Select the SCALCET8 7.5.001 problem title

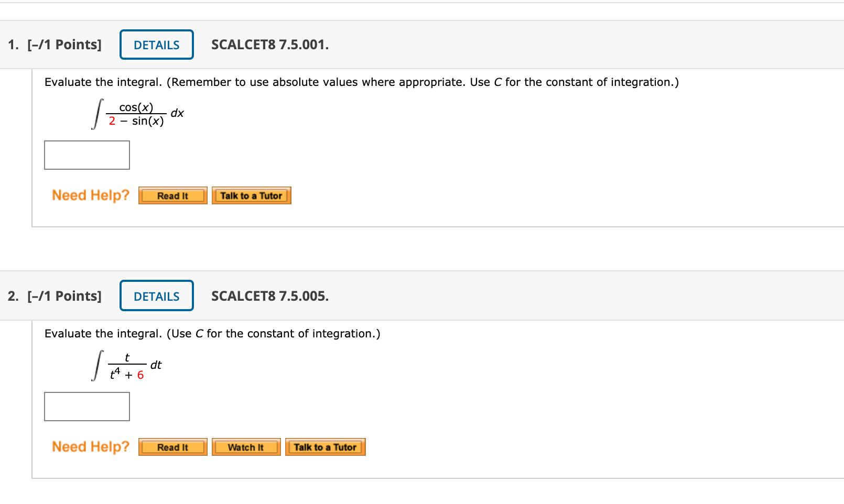[x=269, y=45]
